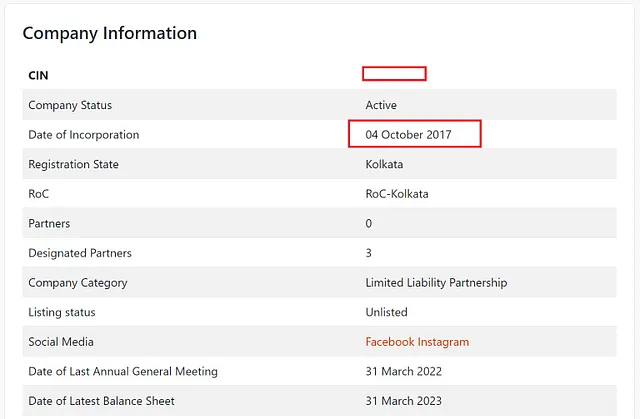
Task: Select the RoC-Kolkata value
Action: tap(397, 194)
